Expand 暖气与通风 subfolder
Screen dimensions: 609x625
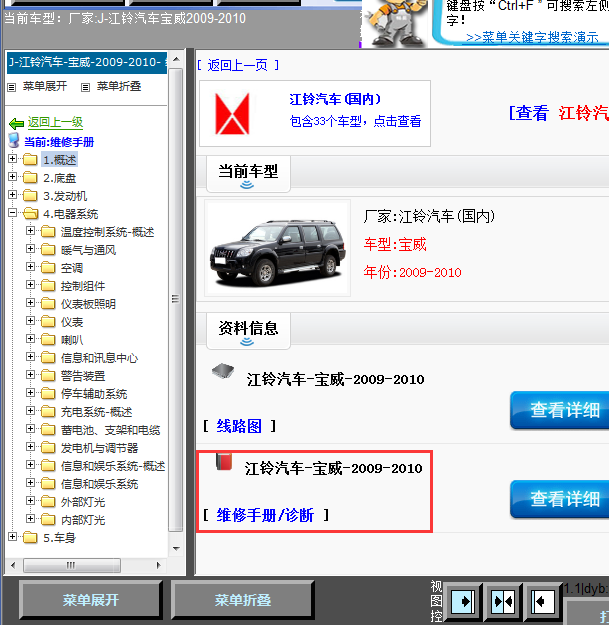(30, 249)
